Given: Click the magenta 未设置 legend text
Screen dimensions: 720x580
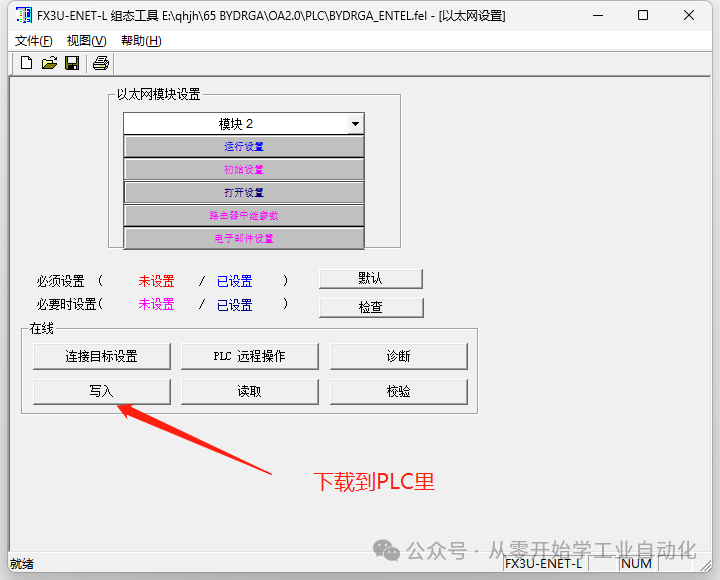Looking at the screenshot, I should click(157, 304).
